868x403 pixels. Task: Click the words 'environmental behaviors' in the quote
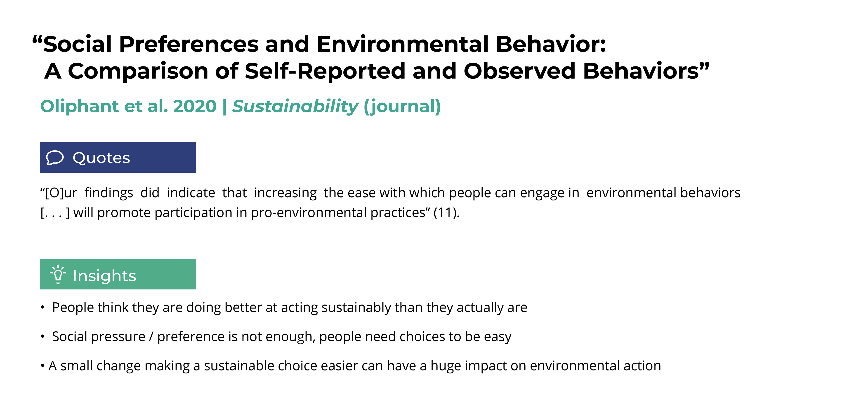click(663, 193)
